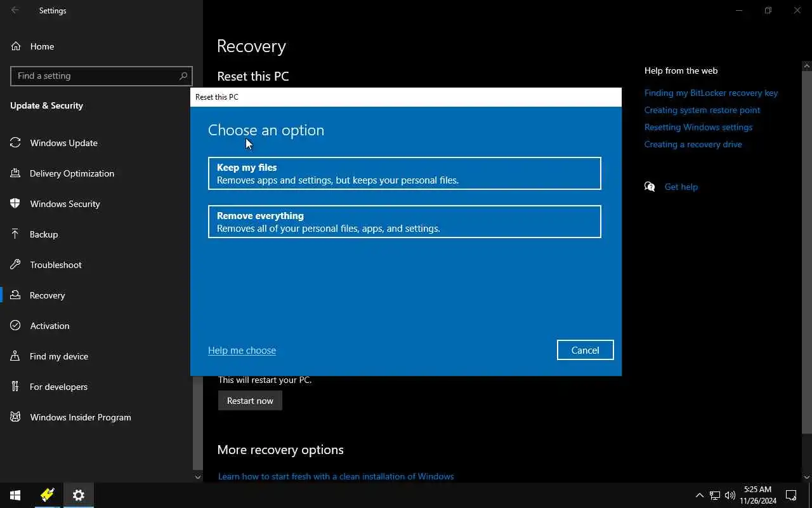Viewport: 812px width, 508px height.
Task: Choose Keep my files option
Action: [x=405, y=173]
